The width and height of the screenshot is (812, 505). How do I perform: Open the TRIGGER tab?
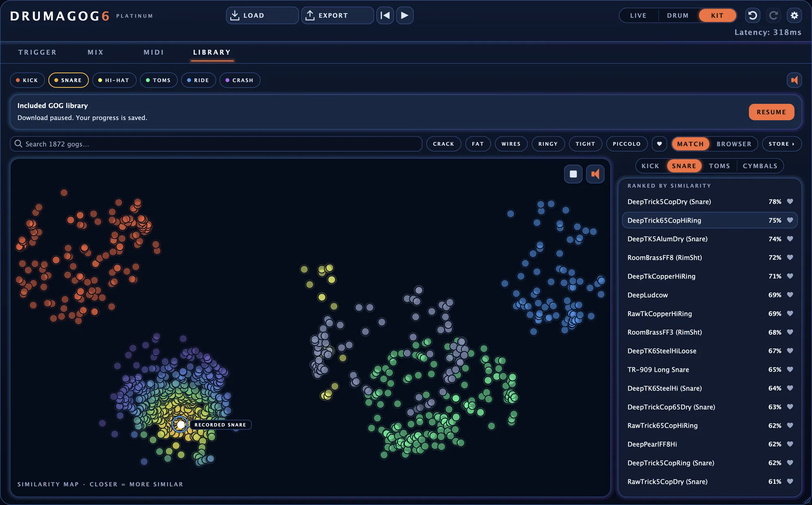tap(37, 52)
